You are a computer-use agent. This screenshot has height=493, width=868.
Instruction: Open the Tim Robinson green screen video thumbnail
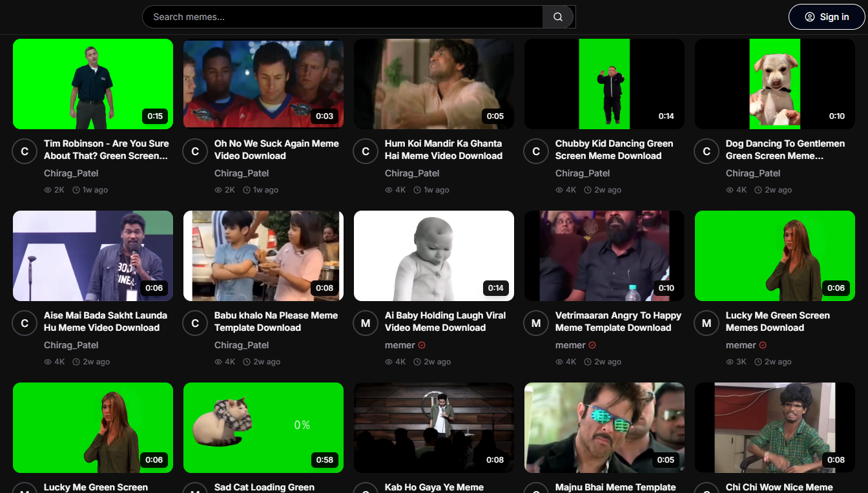(92, 84)
